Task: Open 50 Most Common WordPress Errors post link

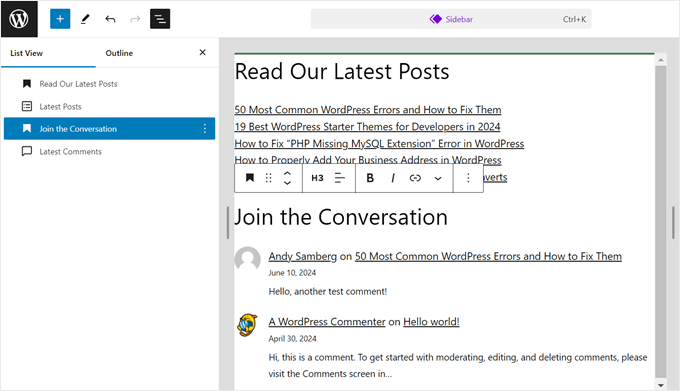Action: click(368, 110)
